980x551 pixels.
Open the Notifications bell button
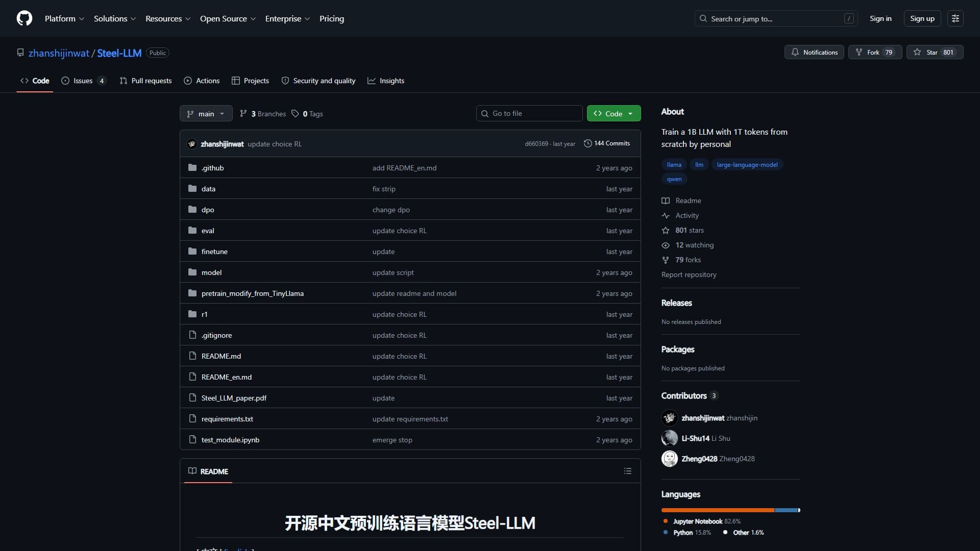(x=815, y=52)
